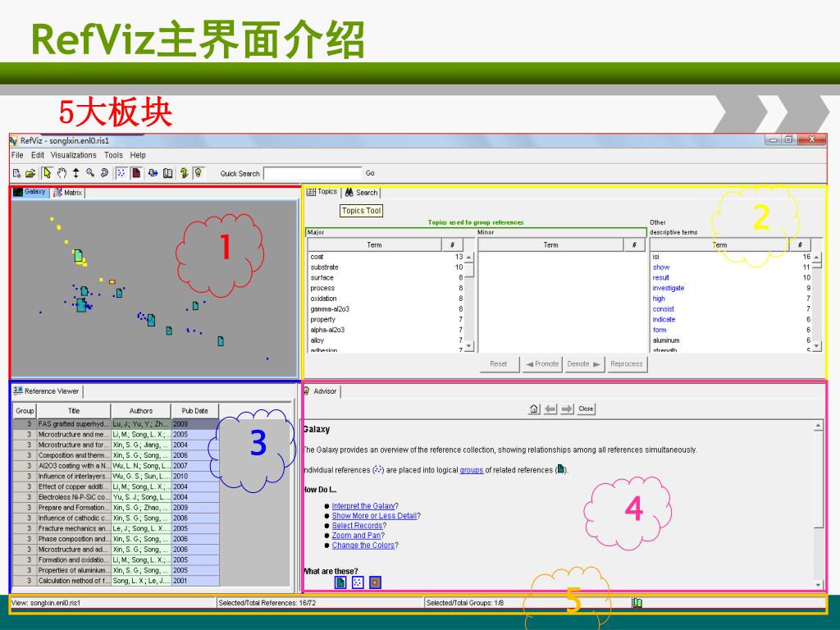This screenshot has height=630, width=840.
Task: Click the Reprocess button
Action: coord(626,363)
